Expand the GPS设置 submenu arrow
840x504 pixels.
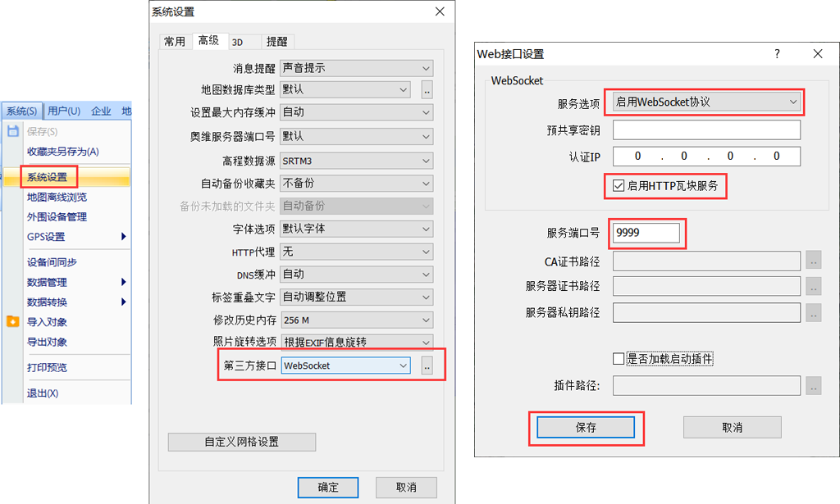click(124, 237)
